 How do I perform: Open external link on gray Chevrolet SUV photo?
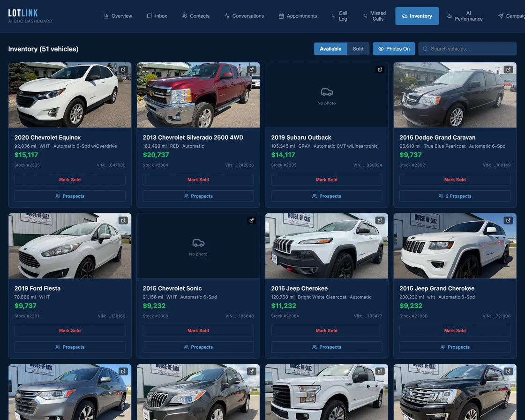pos(123,371)
